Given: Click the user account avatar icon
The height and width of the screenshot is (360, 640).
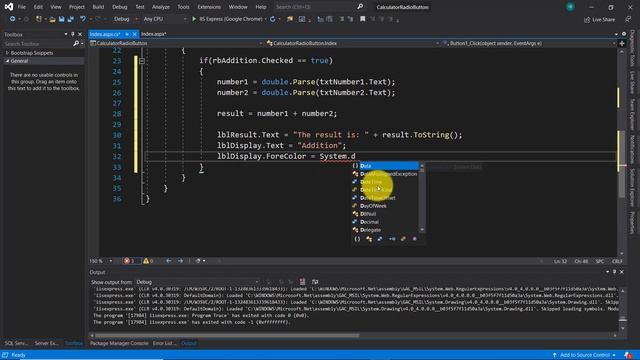Looking at the screenshot, I should click(570, 7).
